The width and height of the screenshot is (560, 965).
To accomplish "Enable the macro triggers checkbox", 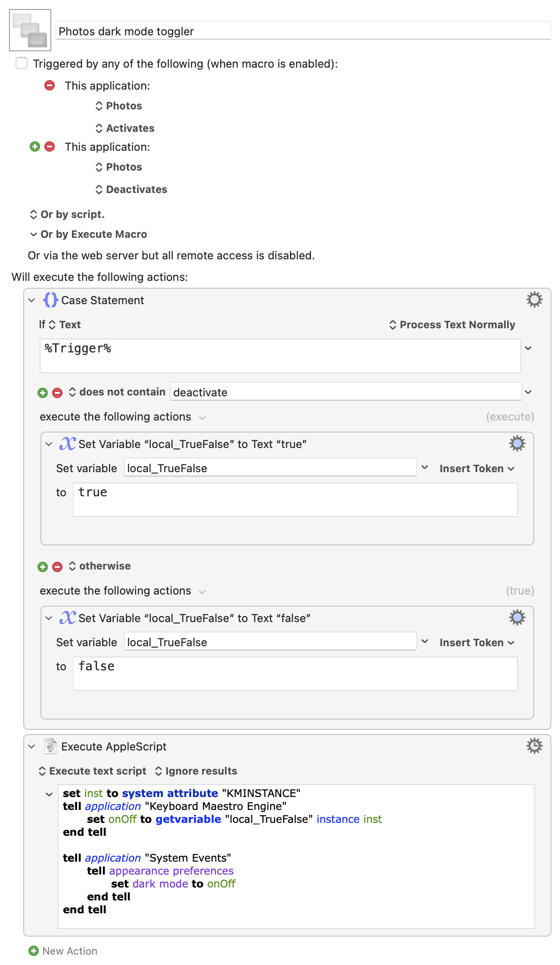I will coord(22,63).
